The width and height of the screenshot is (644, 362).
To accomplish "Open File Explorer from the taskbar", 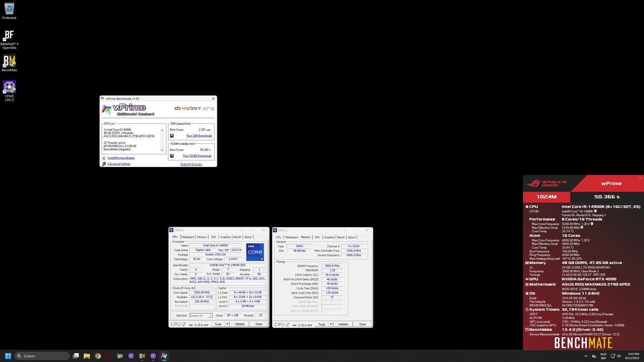I will pyautogui.click(x=87, y=356).
